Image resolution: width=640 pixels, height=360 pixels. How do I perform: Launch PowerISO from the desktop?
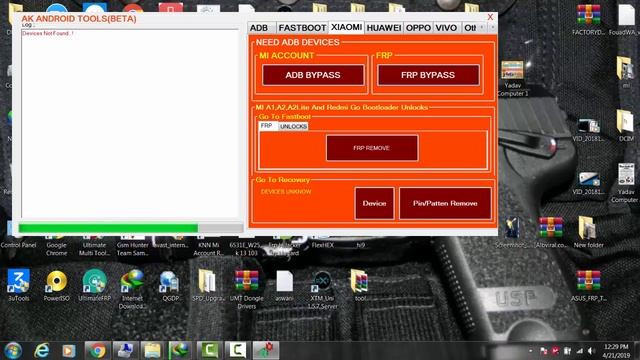point(56,285)
